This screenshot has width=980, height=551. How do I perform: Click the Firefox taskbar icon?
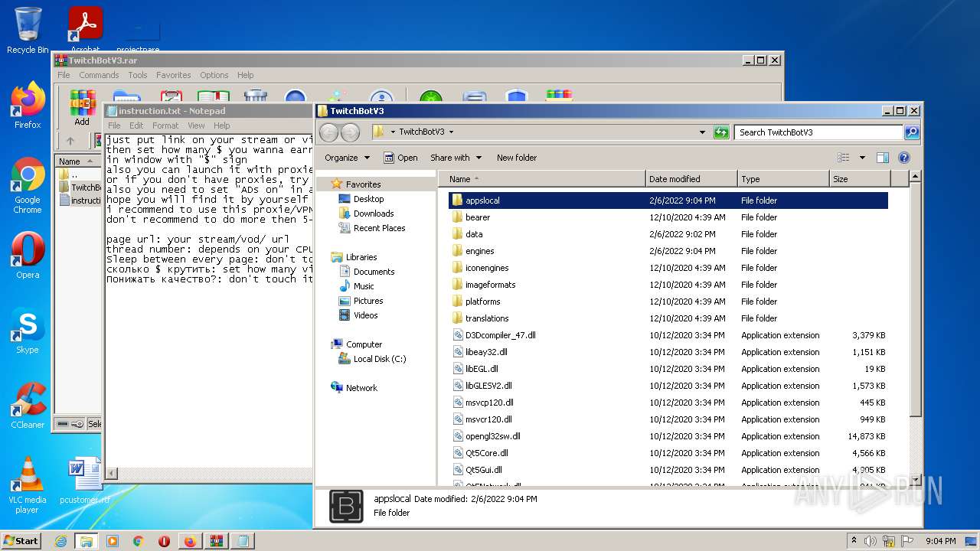tap(190, 541)
